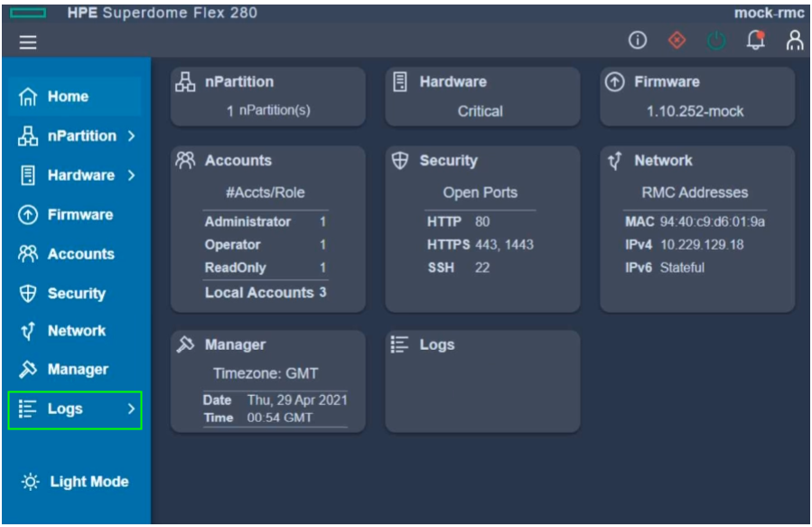The height and width of the screenshot is (527, 812).
Task: Open the red diamond health alert icon
Action: click(x=677, y=40)
